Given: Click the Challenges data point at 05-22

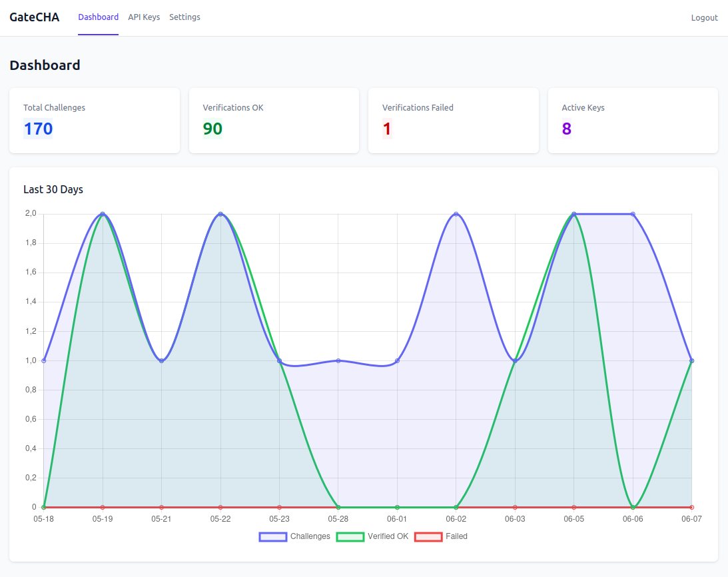Looking at the screenshot, I should click(220, 214).
